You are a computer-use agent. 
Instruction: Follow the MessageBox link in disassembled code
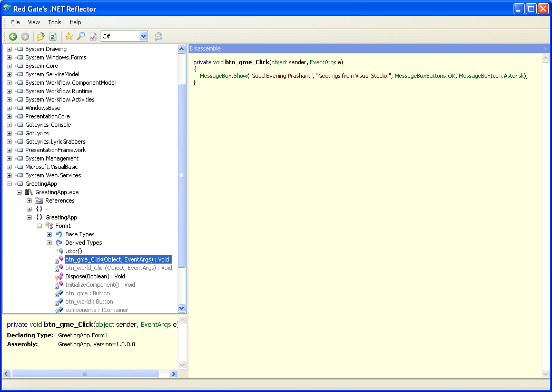coord(215,76)
